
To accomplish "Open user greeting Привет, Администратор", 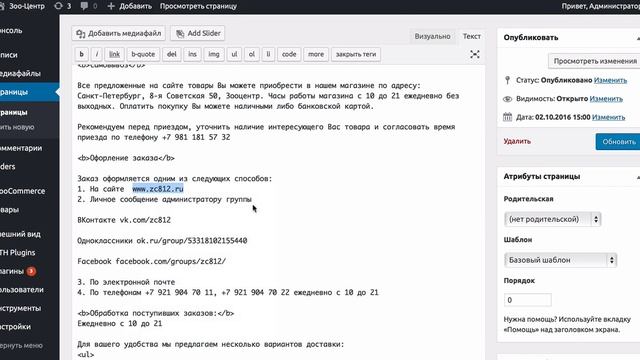I will (x=600, y=6).
